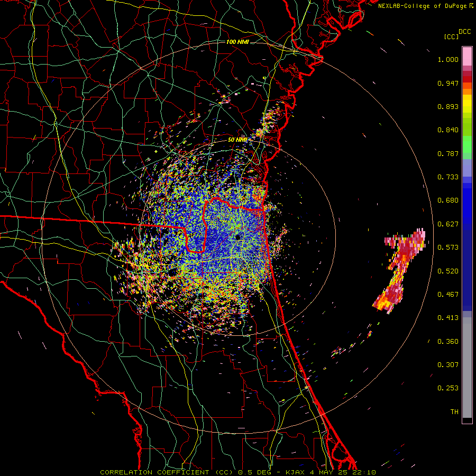Click the 0.947 legend value
Viewport: 476px width, 476px height.
click(448, 83)
